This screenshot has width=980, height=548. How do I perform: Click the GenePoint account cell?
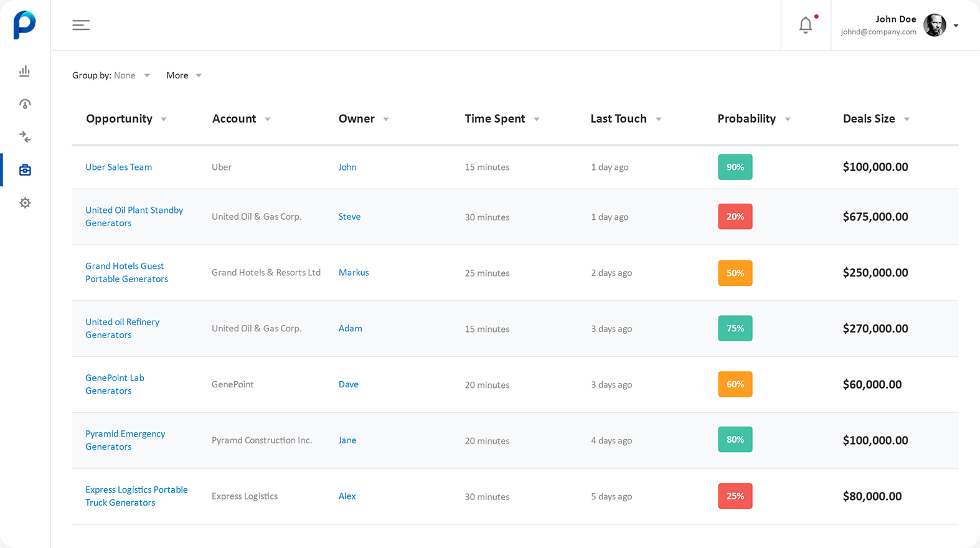point(232,384)
